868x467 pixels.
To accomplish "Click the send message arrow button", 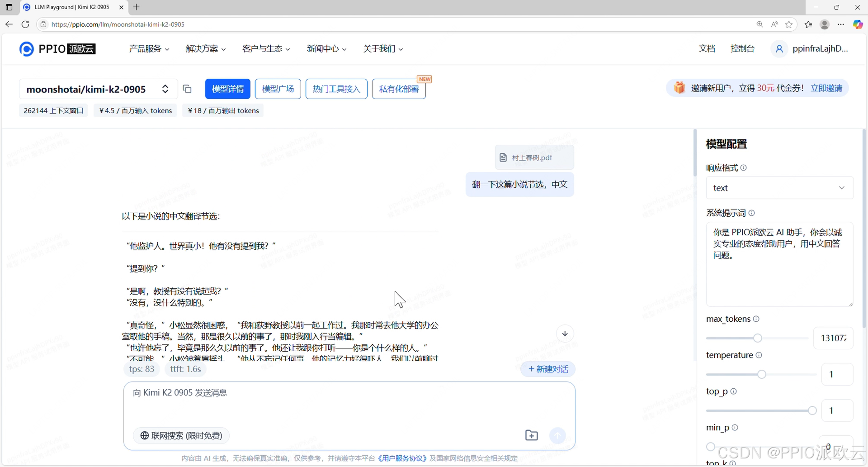I will [557, 435].
